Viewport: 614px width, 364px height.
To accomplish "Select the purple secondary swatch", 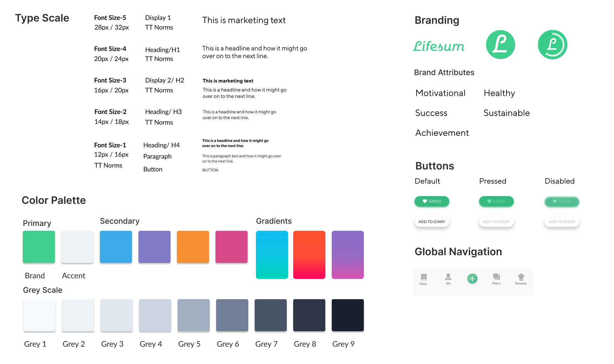I will (154, 247).
